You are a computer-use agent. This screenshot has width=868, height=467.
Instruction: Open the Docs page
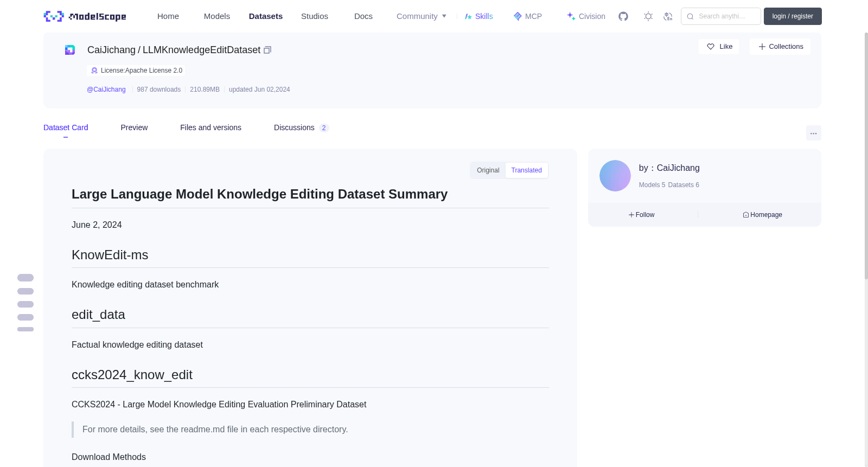[363, 16]
